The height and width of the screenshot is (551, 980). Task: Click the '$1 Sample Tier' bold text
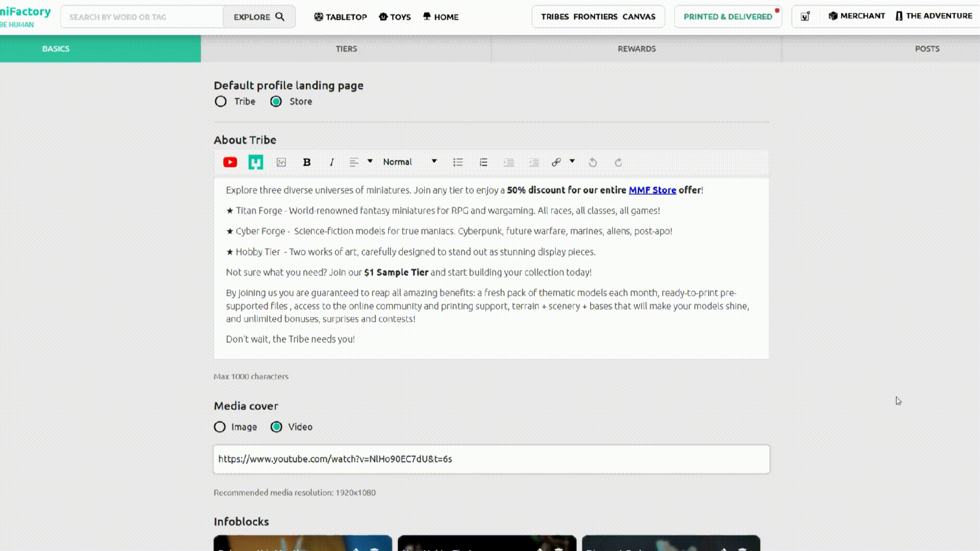[396, 272]
